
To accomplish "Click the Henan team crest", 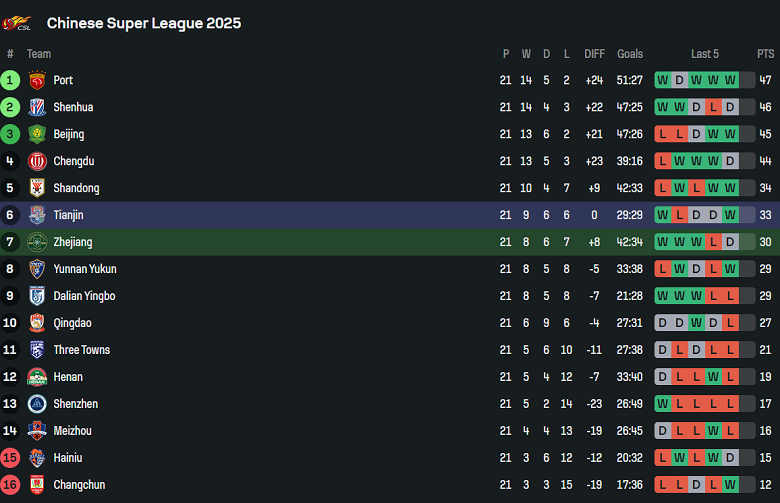I will pyautogui.click(x=37, y=378).
